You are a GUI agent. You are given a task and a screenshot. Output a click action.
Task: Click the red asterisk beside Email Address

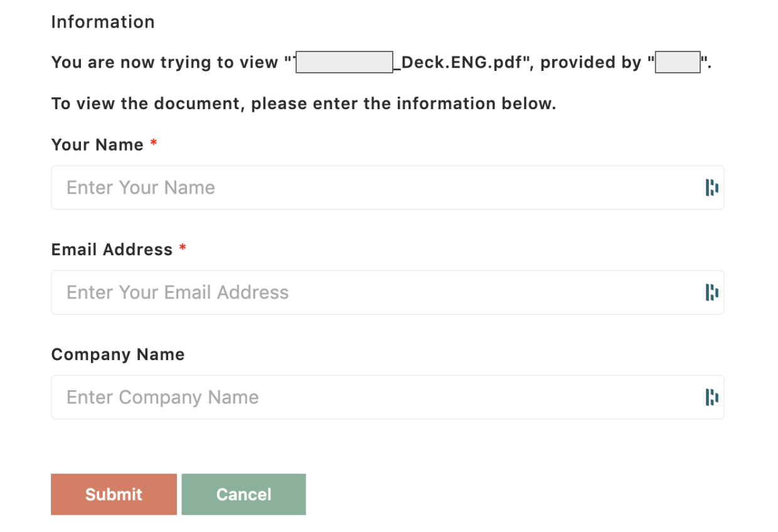183,248
